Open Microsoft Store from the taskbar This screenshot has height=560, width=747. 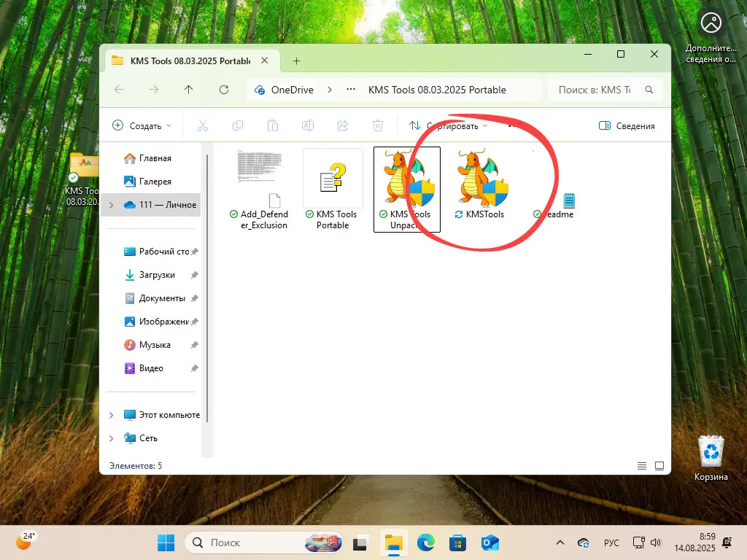point(457,542)
